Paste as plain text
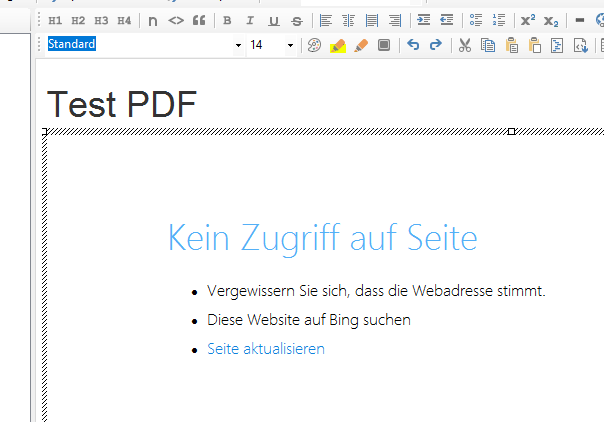The image size is (604, 422). click(x=535, y=45)
